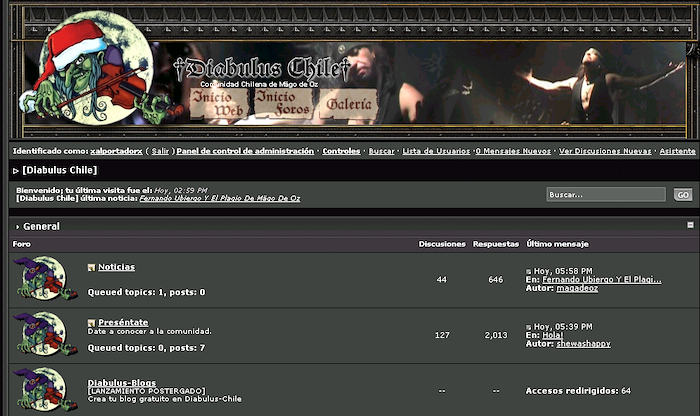The width and height of the screenshot is (700, 416).
Task: Open the [Diabulus Chile] breadcrumb link
Action: click(60, 170)
